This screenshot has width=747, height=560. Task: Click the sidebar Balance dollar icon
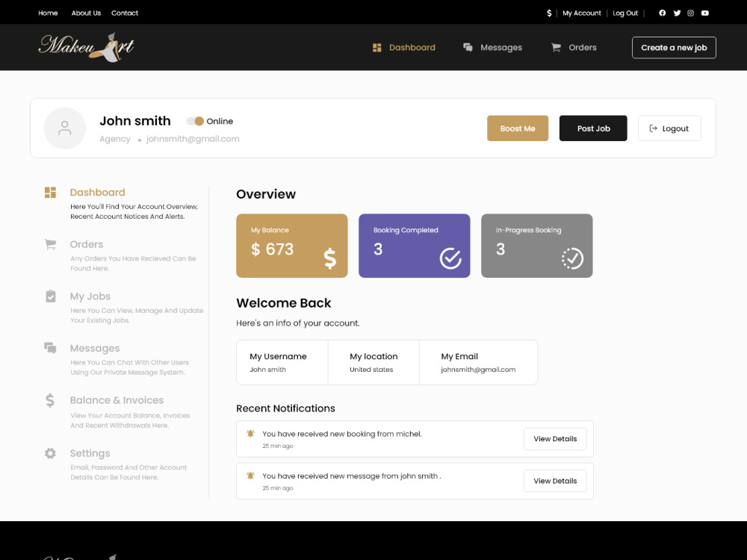(x=50, y=400)
